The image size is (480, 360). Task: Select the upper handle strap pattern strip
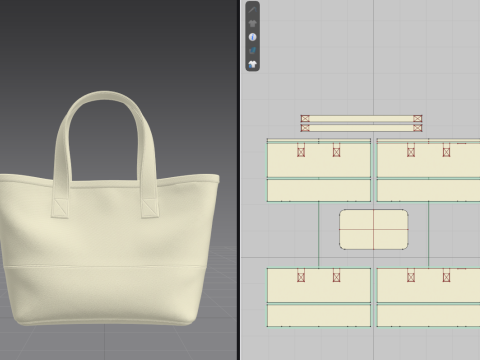[x=361, y=118]
